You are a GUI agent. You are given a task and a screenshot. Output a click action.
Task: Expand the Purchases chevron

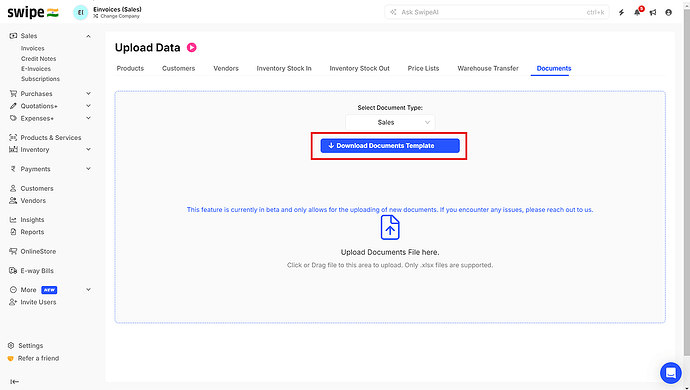88,94
